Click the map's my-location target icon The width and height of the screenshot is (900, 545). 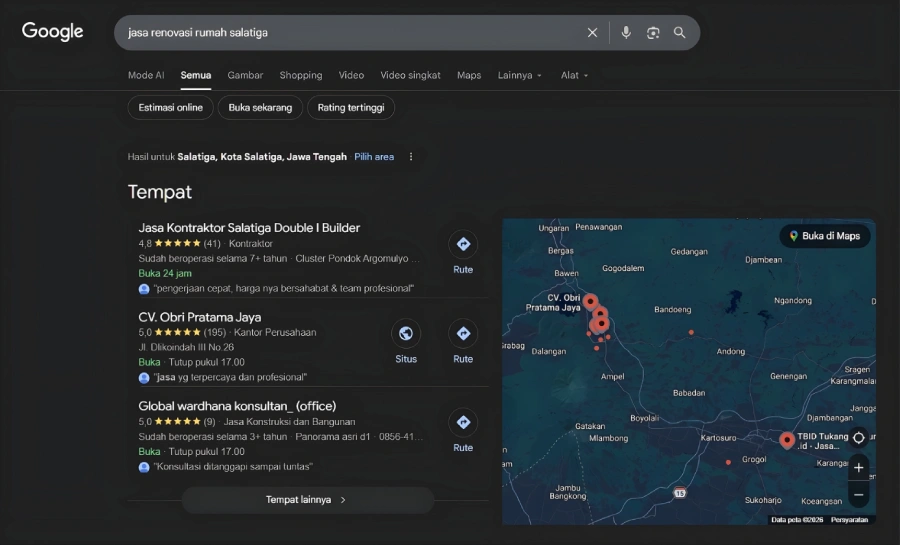click(x=859, y=438)
